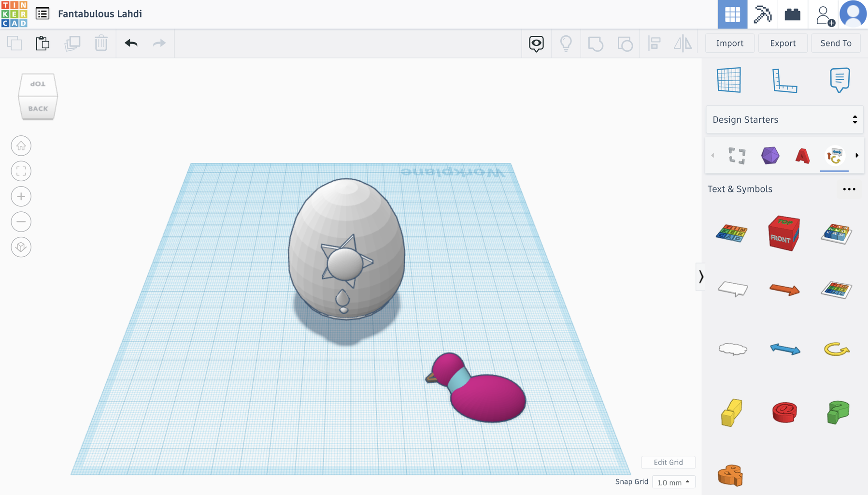Toggle hide selection with the eye icon

click(536, 44)
